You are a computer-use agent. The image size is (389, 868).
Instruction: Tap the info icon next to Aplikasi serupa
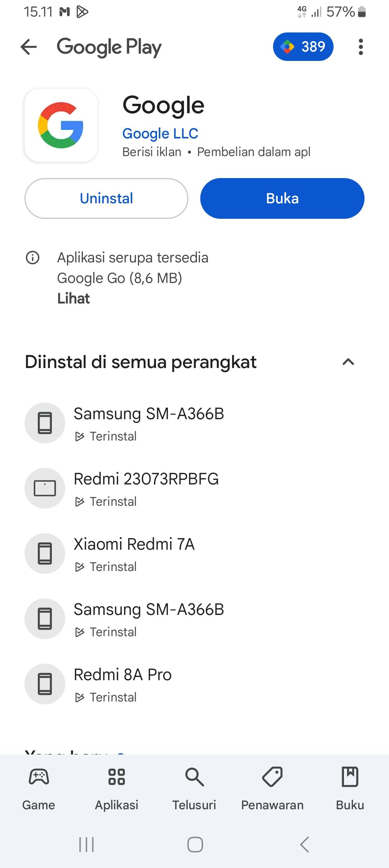33,258
